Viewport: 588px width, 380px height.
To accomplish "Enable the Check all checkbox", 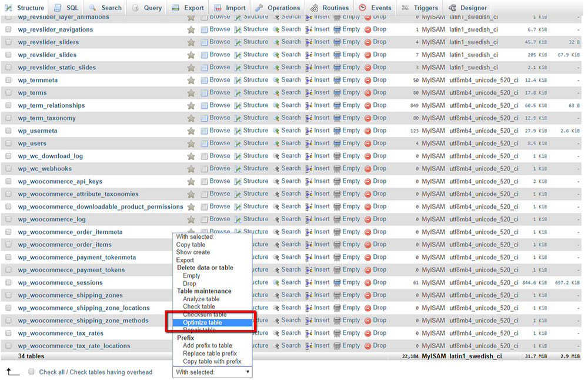I will (31, 372).
